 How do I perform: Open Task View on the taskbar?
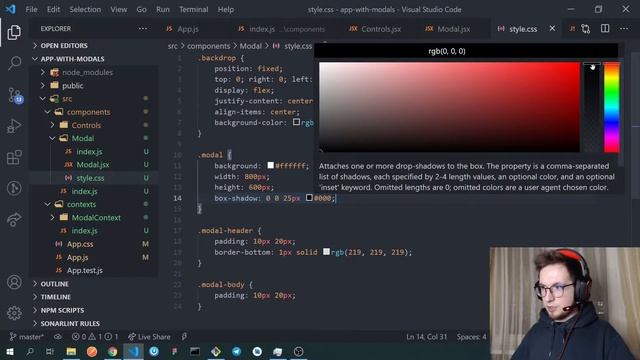50,351
